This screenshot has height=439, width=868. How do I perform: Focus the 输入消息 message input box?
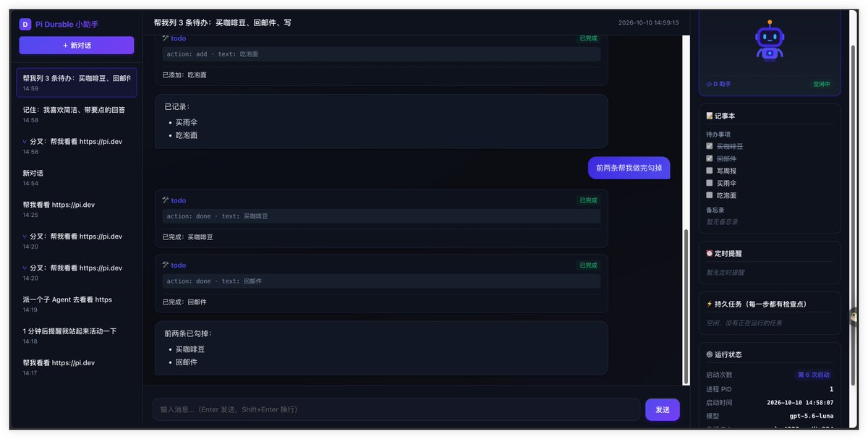click(x=396, y=409)
